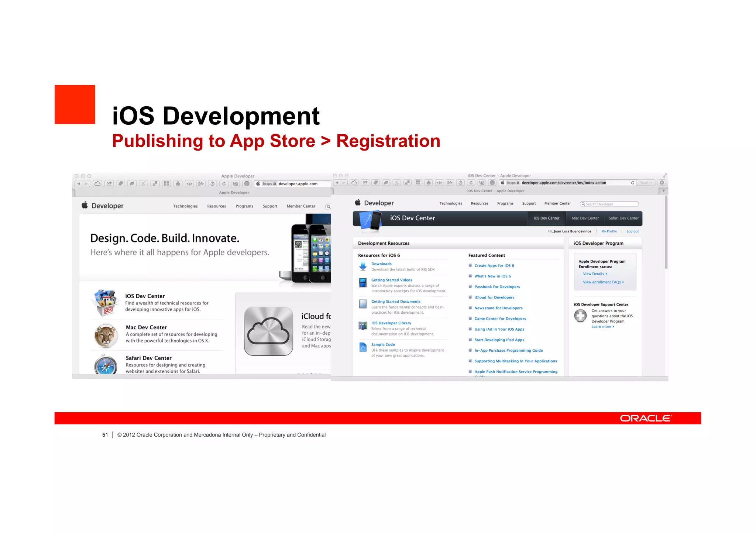This screenshot has height=534, width=756.
Task: Go back in the Apple Developer window
Action: pos(79,183)
